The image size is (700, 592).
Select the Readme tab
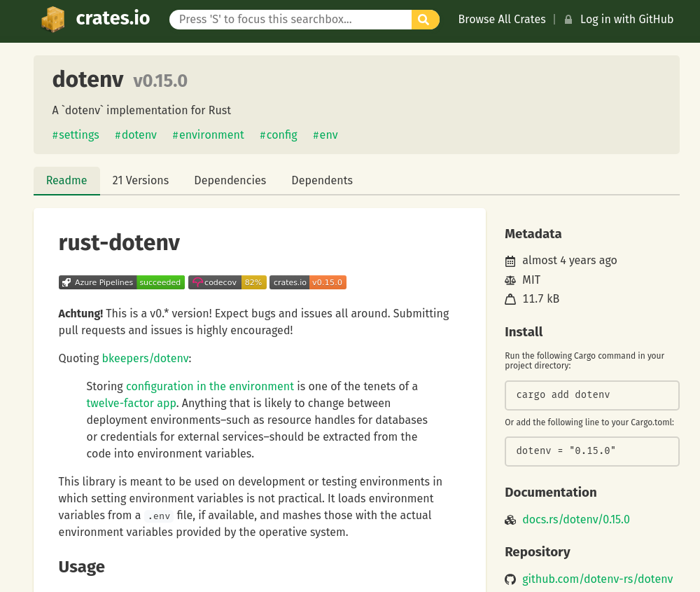[66, 181]
